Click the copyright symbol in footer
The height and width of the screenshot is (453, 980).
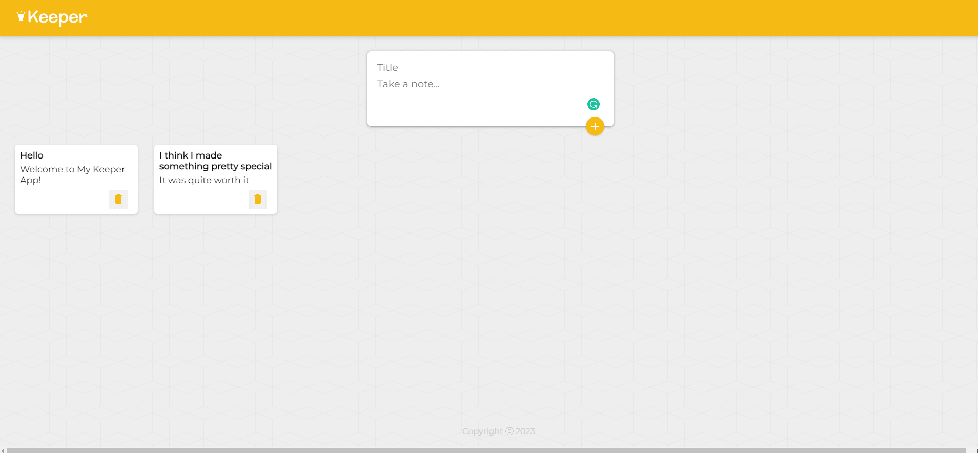click(509, 431)
